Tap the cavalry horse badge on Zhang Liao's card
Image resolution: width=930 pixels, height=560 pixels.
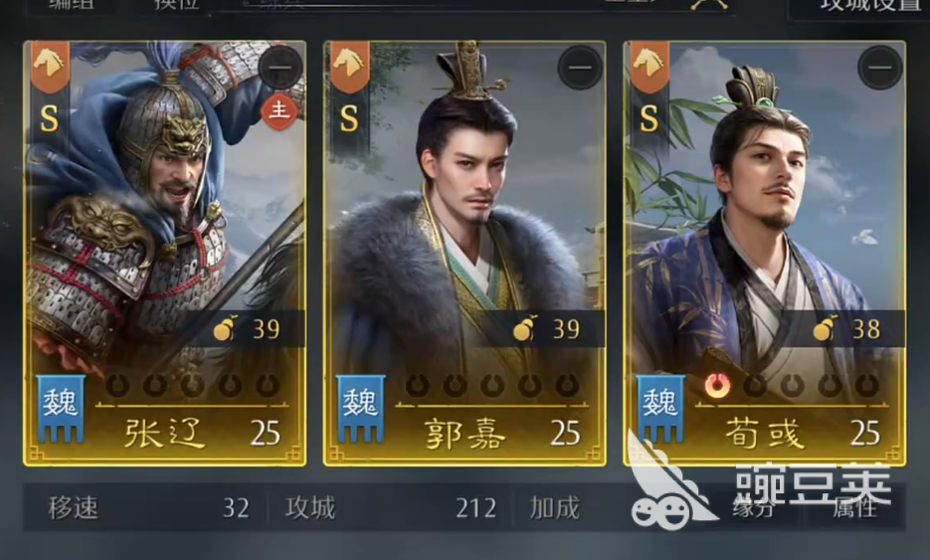[50, 67]
